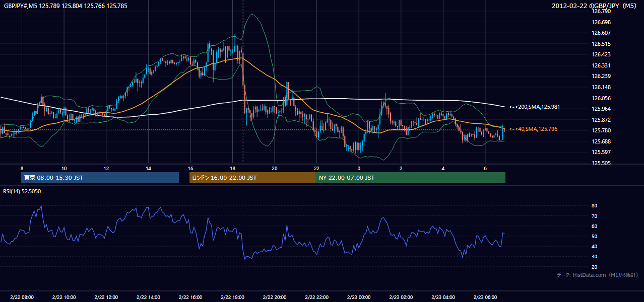Click hour tick 18 under the price chart
644x302 pixels.
pyautogui.click(x=232, y=168)
